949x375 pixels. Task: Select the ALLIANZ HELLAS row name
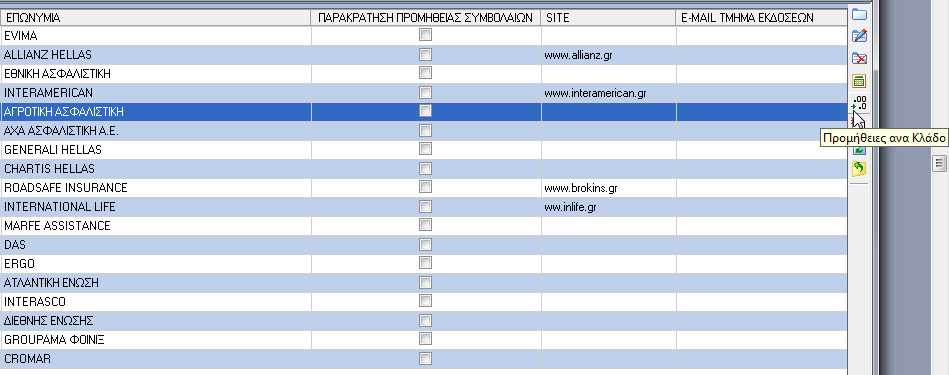[x=48, y=54]
